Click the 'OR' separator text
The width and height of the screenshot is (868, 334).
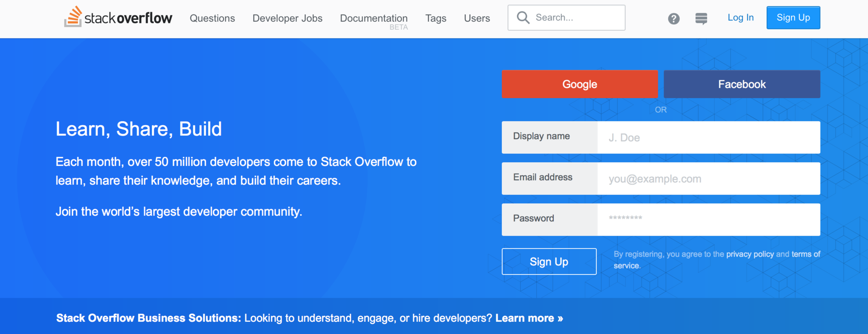[661, 110]
